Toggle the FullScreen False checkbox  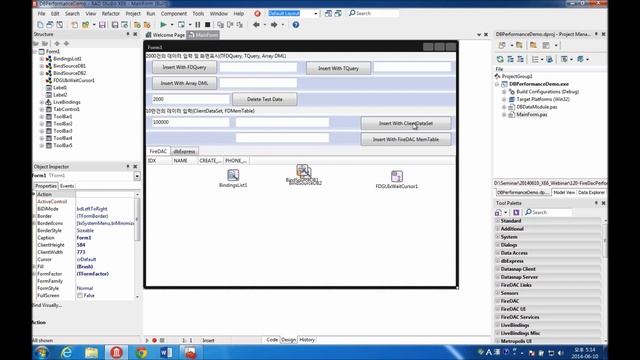[80, 296]
